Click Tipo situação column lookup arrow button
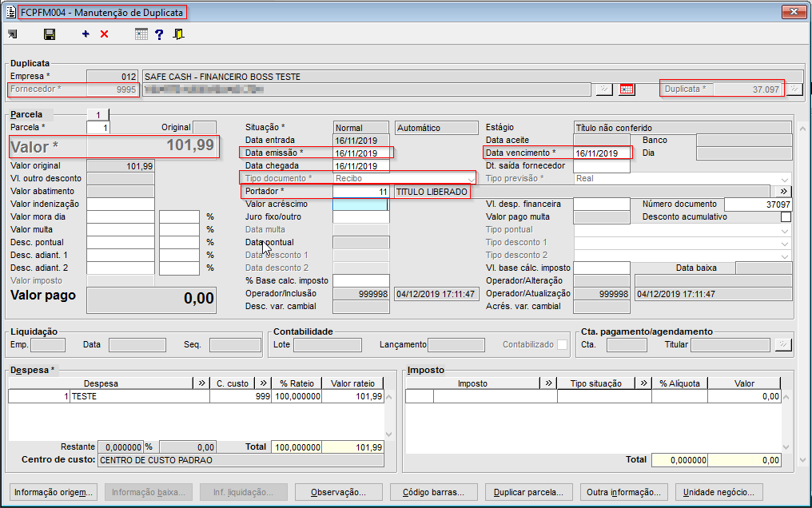The width and height of the screenshot is (812, 508). click(x=643, y=383)
